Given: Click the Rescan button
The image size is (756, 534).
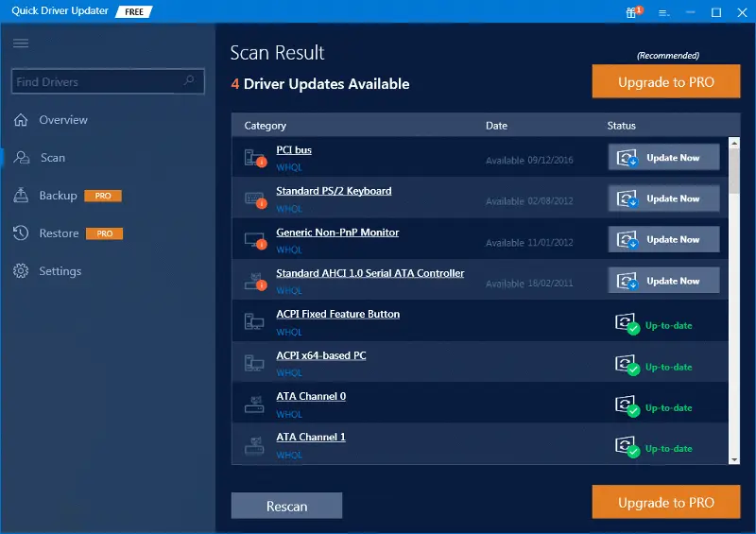Looking at the screenshot, I should click(286, 506).
